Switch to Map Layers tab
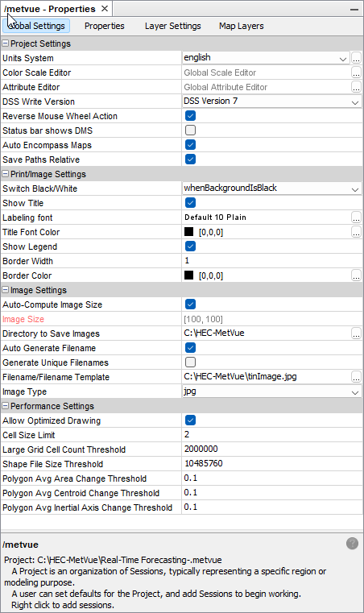 (x=242, y=27)
